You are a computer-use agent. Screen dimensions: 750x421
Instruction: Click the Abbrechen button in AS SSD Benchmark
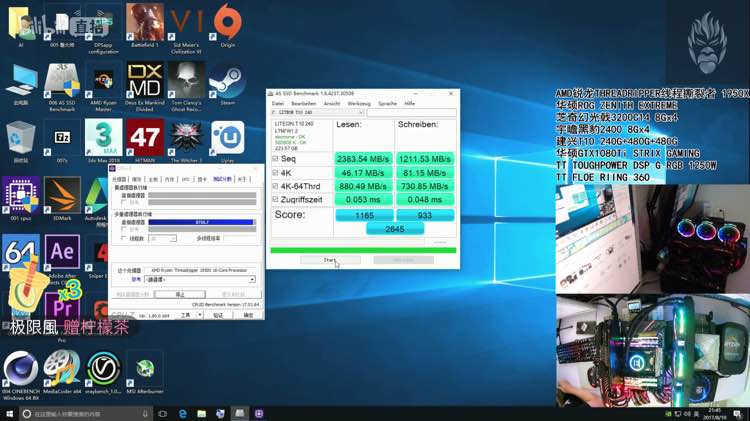click(404, 260)
